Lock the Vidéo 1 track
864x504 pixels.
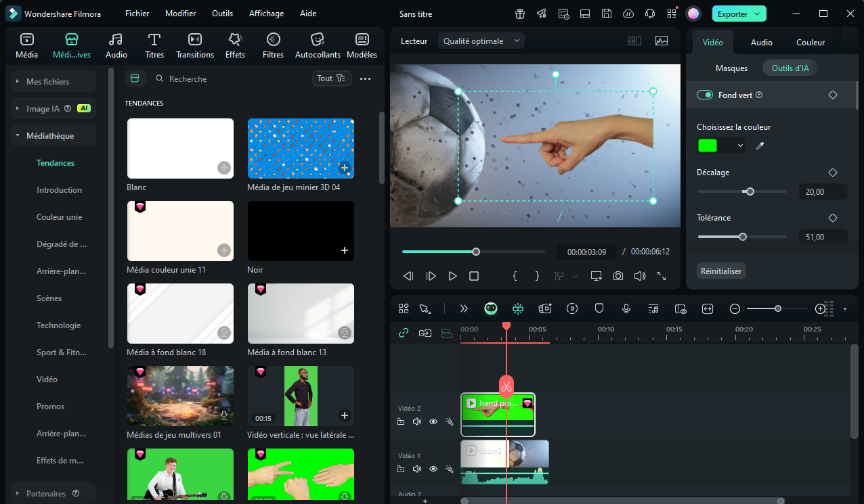pos(401,469)
